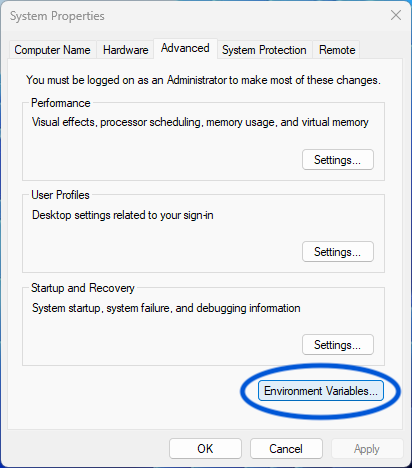
Task: Open the Hardware tab
Action: [125, 50]
